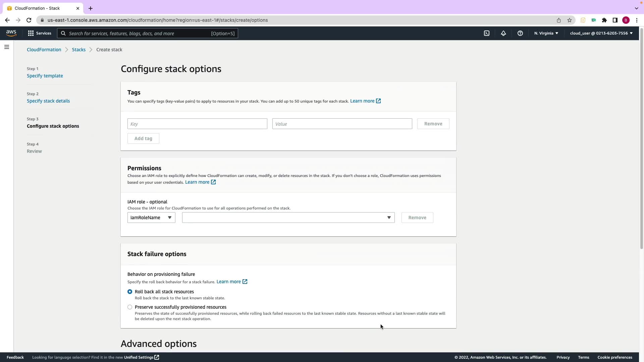Expand the iamRoleName dropdown

pos(151,218)
